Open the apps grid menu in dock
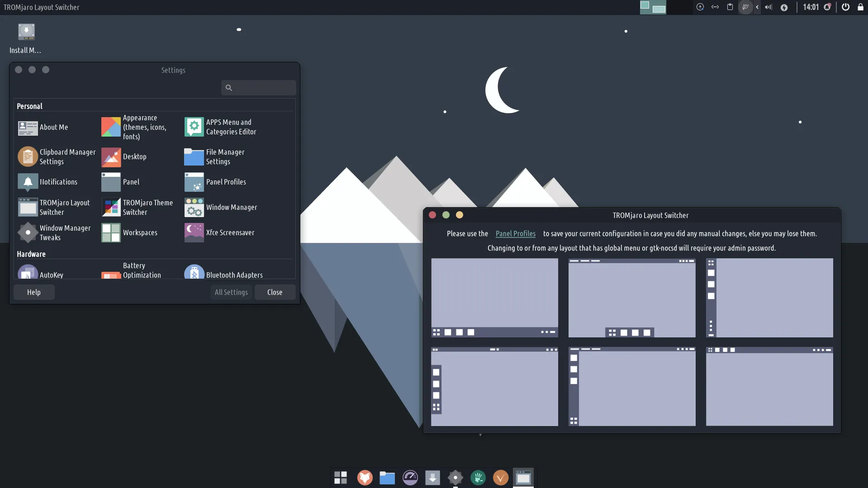This screenshot has width=868, height=488. (x=340, y=478)
